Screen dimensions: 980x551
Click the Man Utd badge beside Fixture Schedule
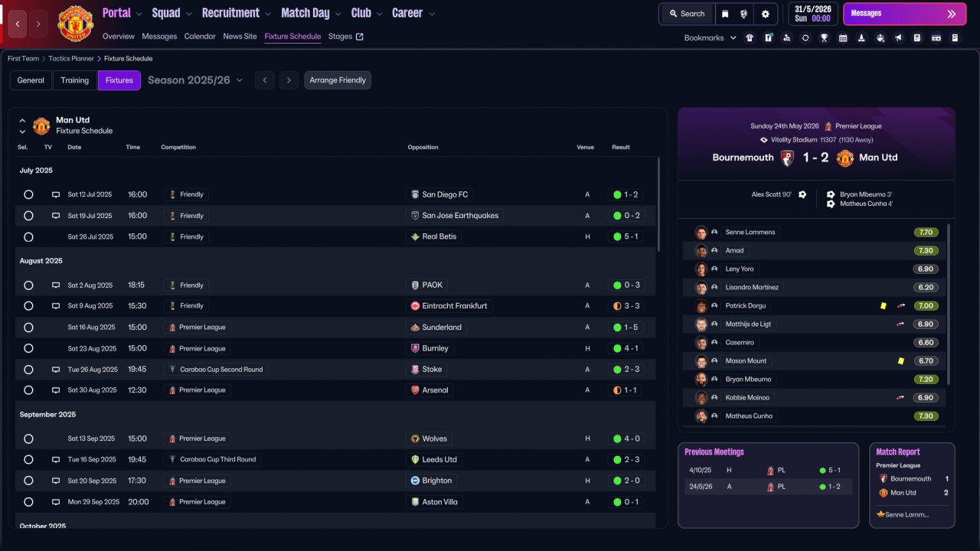[x=41, y=126]
